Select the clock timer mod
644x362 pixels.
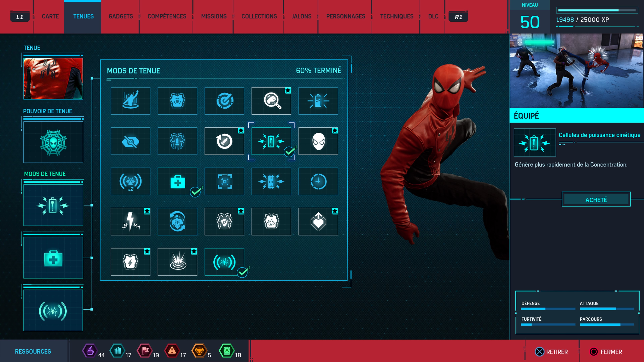click(318, 181)
